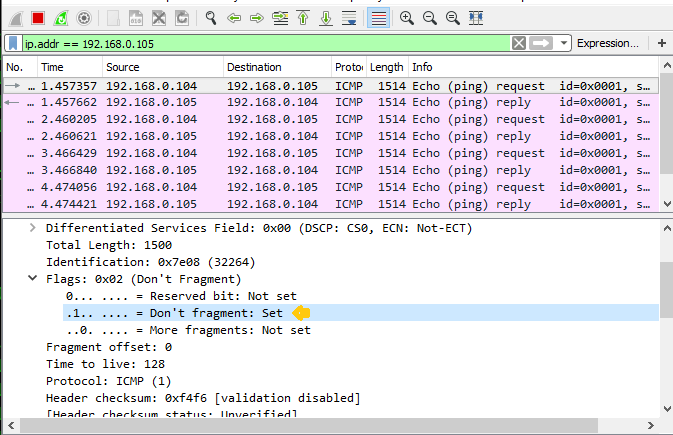673x435 pixels.
Task: Select More fragments: Not set line
Action: 188,330
